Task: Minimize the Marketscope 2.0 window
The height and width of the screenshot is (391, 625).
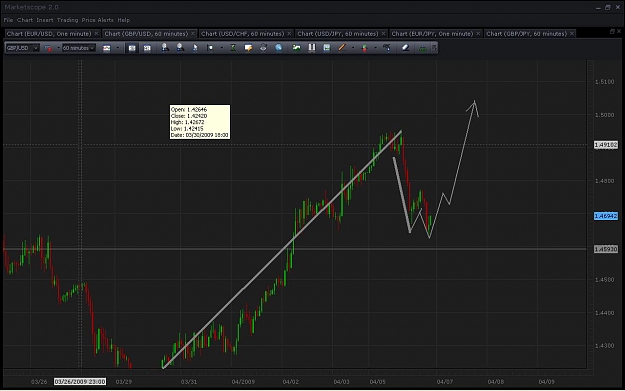Action: [x=598, y=8]
